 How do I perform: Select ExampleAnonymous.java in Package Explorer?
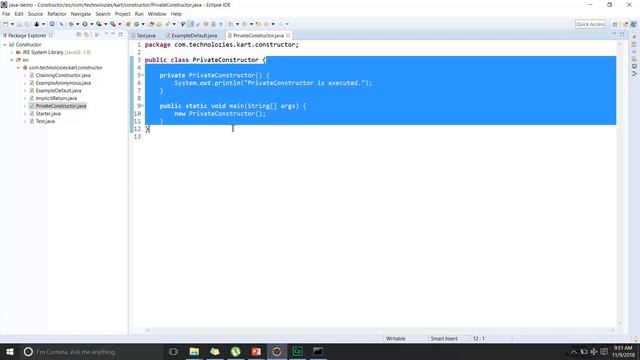pos(63,83)
